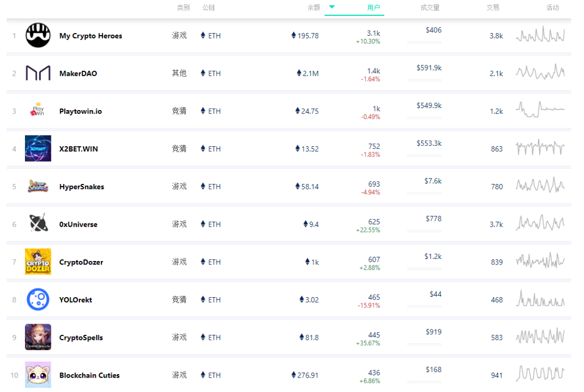
Task: Click the ETH chain icon for My Crypto Heroes
Action: click(x=203, y=35)
